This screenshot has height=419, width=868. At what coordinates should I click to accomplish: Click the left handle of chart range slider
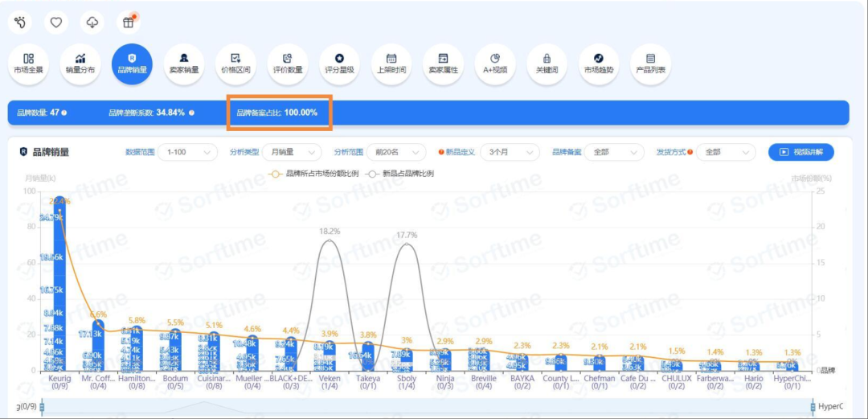click(42, 407)
